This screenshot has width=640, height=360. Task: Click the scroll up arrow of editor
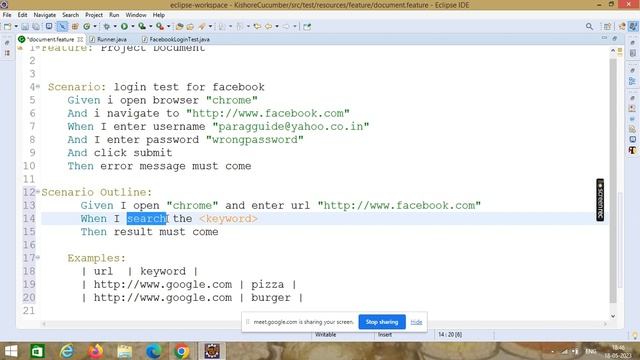(x=613, y=50)
